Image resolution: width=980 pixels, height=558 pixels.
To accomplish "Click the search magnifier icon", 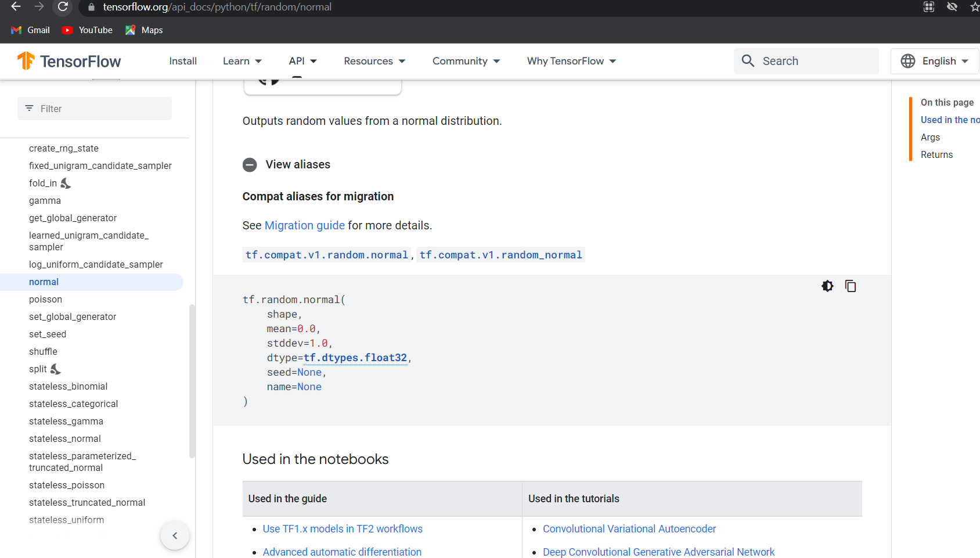I will coord(748,61).
